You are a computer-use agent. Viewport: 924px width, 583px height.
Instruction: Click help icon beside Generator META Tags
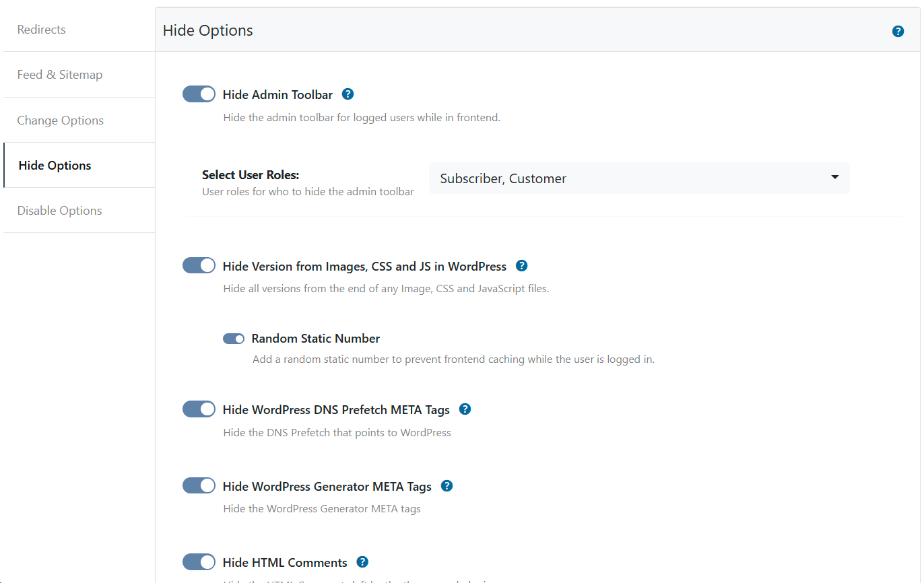point(447,486)
